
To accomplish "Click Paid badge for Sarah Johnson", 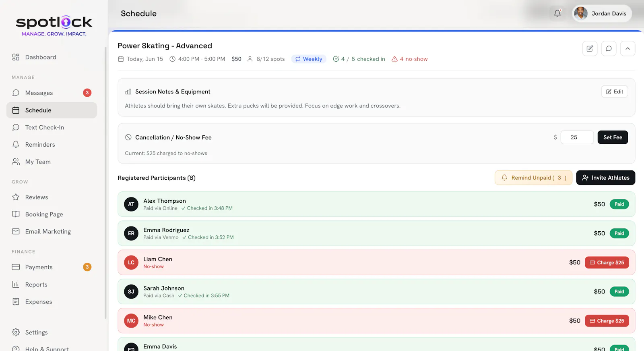I will pyautogui.click(x=619, y=291).
